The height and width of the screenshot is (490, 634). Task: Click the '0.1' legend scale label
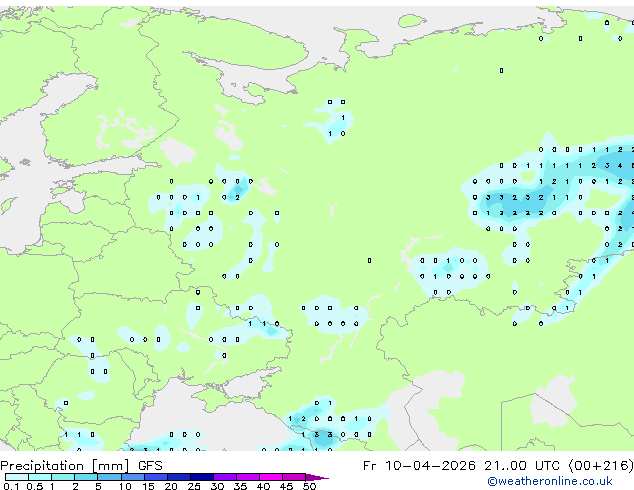[x=11, y=486]
